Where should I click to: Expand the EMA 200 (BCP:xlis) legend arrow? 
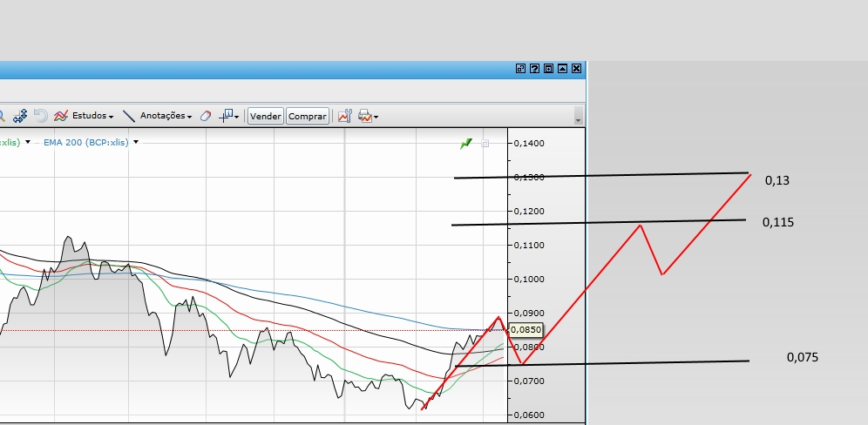click(136, 142)
